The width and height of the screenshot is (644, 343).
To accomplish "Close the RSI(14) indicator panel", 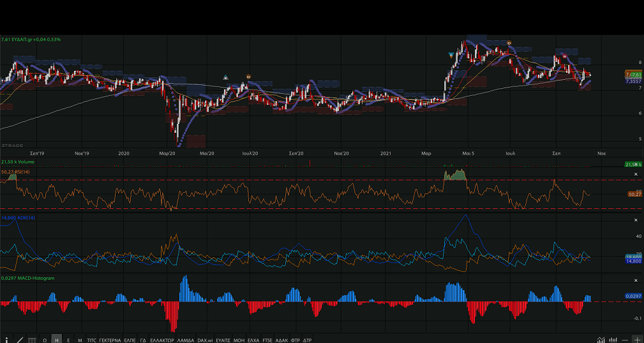I will (636, 174).
